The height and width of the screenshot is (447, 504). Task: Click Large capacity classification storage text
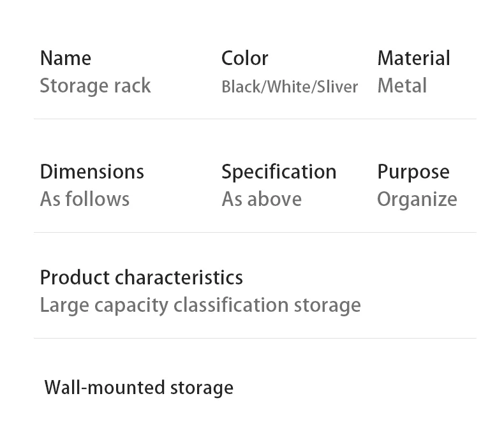[x=200, y=305]
